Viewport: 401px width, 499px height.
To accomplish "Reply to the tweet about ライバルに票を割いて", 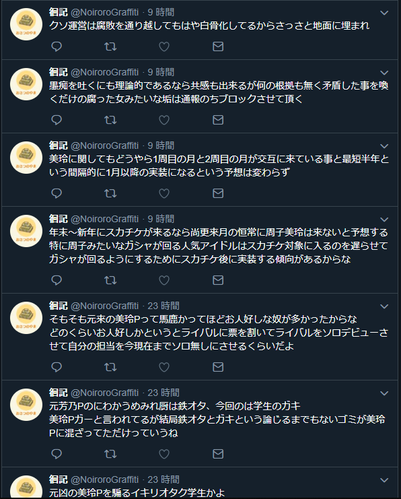I will [x=56, y=367].
